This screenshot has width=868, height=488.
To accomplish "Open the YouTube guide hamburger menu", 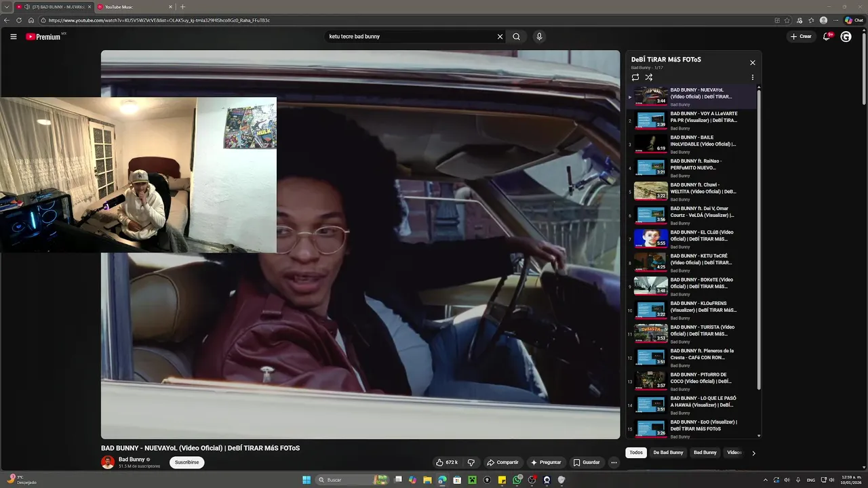I will click(13, 37).
